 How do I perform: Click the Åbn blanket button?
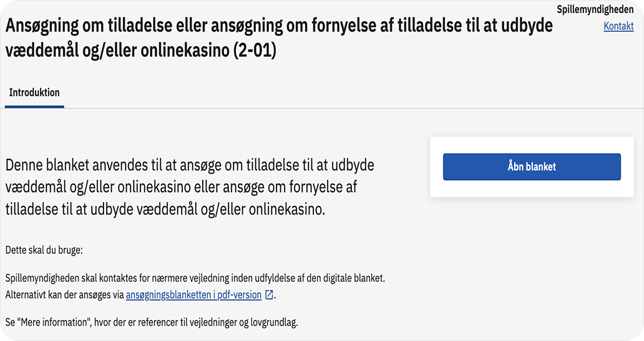pos(532,166)
